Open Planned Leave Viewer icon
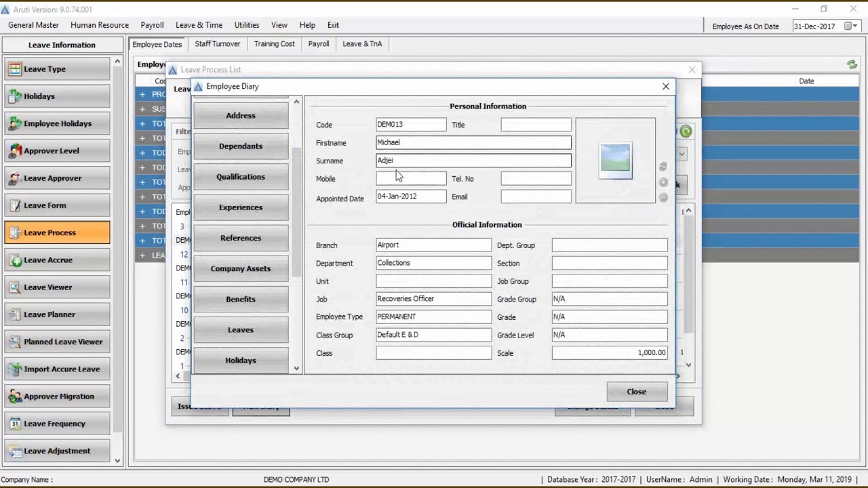This screenshot has width=868, height=488. point(15,342)
